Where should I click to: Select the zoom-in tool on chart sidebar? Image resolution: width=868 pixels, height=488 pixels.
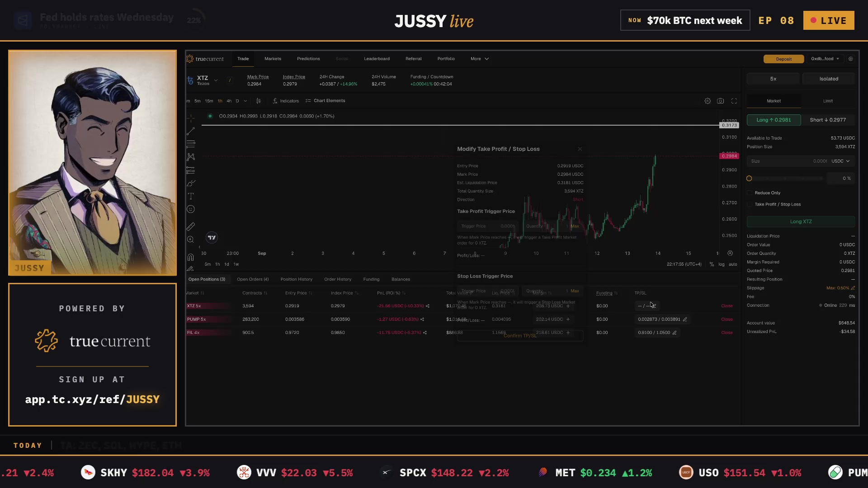[191, 239]
